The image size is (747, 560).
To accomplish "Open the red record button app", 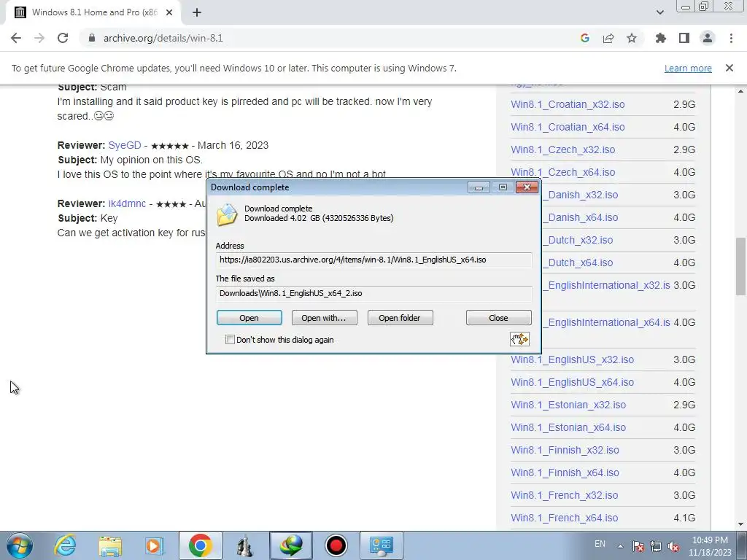I will point(336,545).
